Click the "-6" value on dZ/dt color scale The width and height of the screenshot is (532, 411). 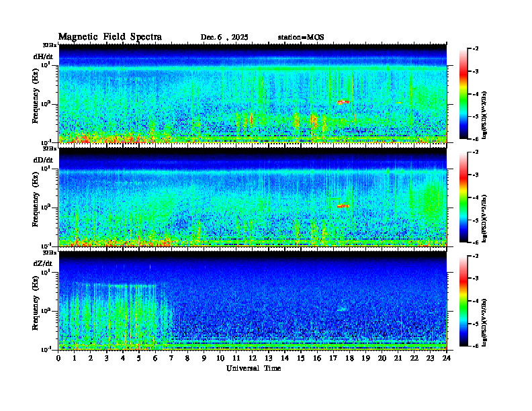pyautogui.click(x=476, y=347)
